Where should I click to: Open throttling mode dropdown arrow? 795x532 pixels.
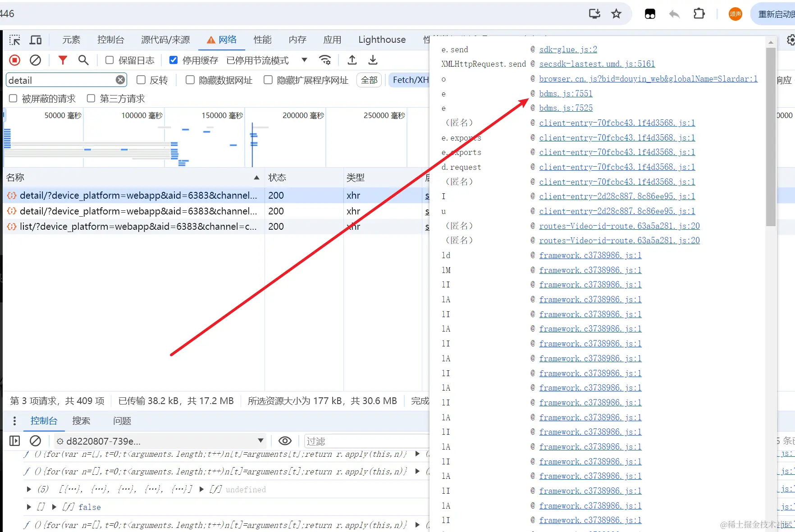pos(304,60)
